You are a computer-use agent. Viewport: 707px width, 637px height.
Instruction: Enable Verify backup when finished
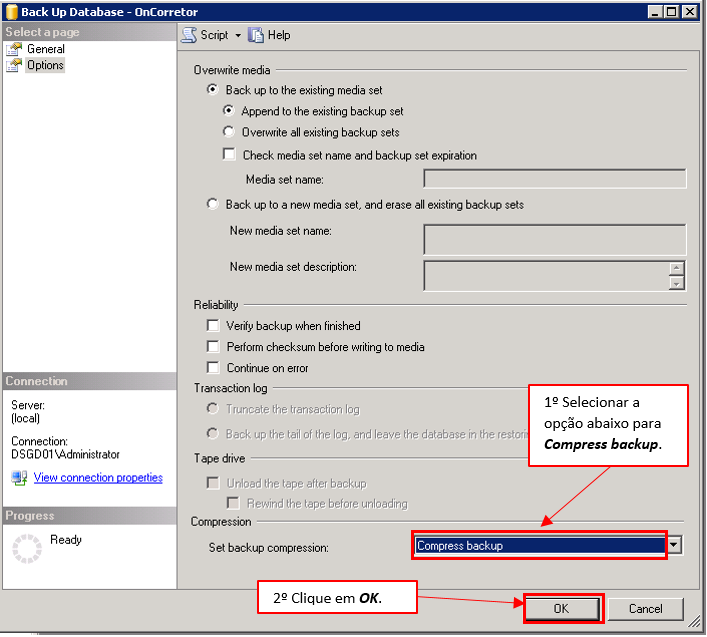pyautogui.click(x=213, y=325)
